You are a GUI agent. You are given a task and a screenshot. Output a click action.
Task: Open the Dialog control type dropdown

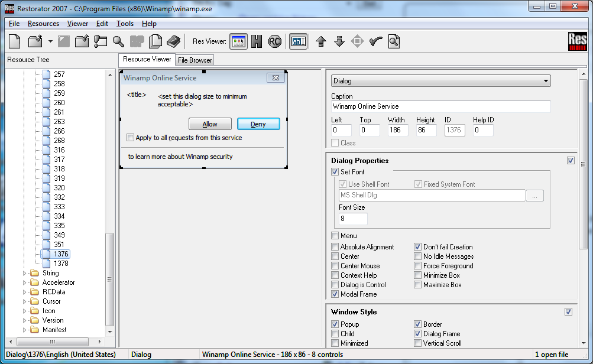(x=440, y=81)
